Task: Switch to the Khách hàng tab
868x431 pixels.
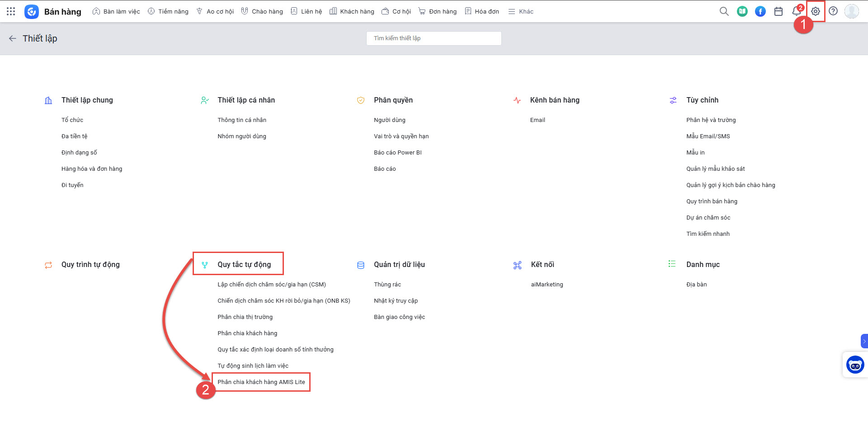Action: [352, 11]
